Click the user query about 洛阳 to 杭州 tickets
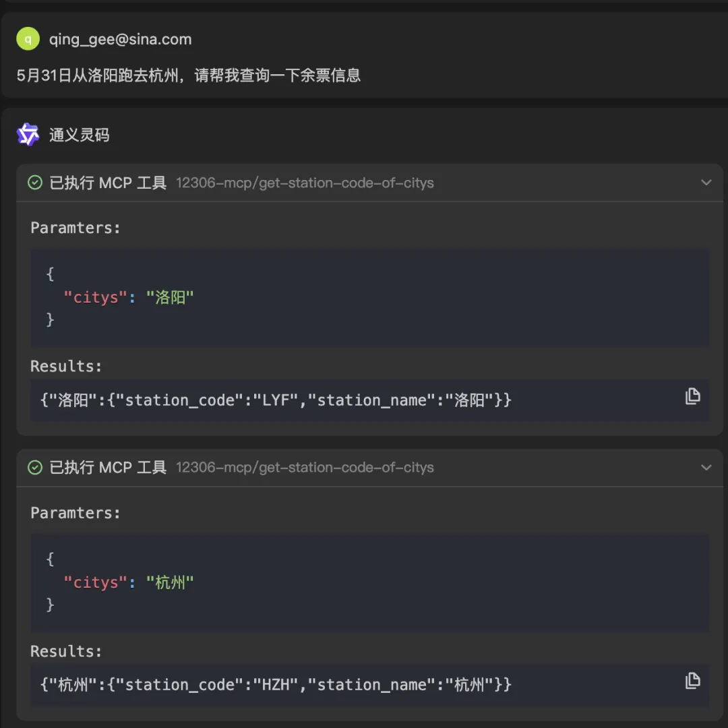The height and width of the screenshot is (728, 728). [x=189, y=75]
